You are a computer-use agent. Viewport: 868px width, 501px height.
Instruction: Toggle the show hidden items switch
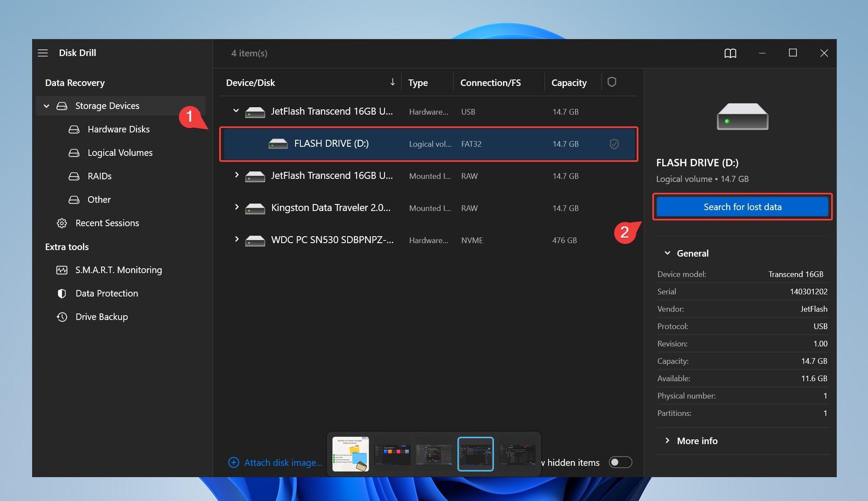coord(620,461)
